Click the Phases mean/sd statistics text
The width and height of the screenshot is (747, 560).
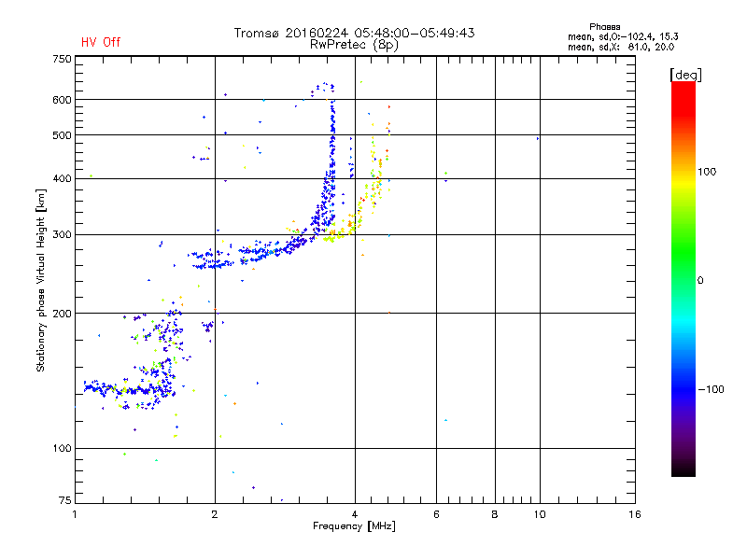[623, 36]
